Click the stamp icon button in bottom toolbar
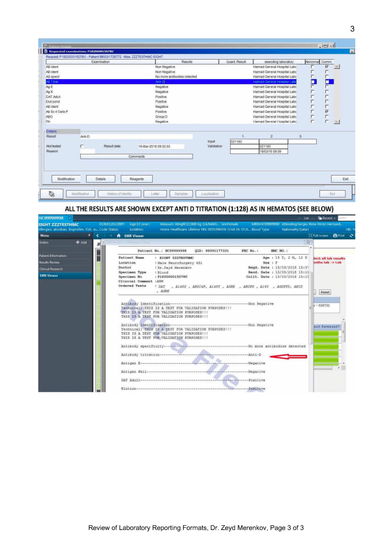392x555 pixels. pyautogui.click(x=52, y=194)
